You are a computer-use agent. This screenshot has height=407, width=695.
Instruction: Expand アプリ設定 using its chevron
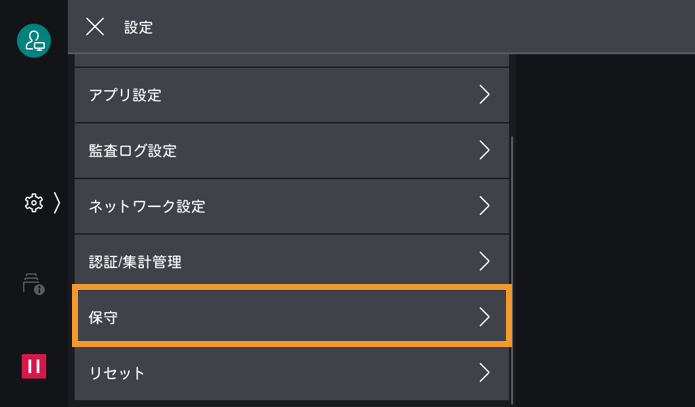click(484, 96)
